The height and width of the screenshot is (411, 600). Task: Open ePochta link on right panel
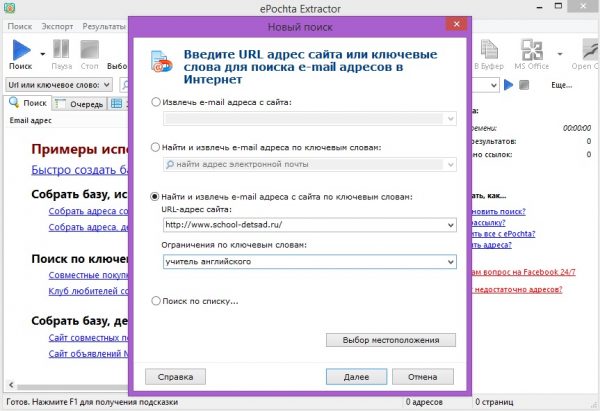[x=504, y=233]
